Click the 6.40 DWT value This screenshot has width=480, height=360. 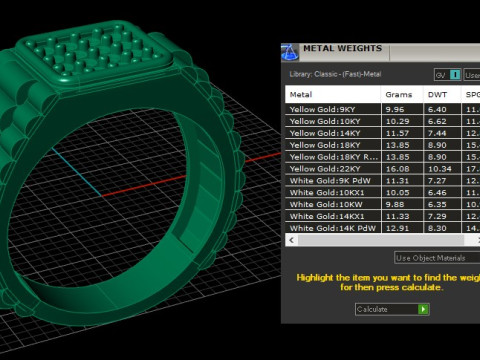point(437,110)
